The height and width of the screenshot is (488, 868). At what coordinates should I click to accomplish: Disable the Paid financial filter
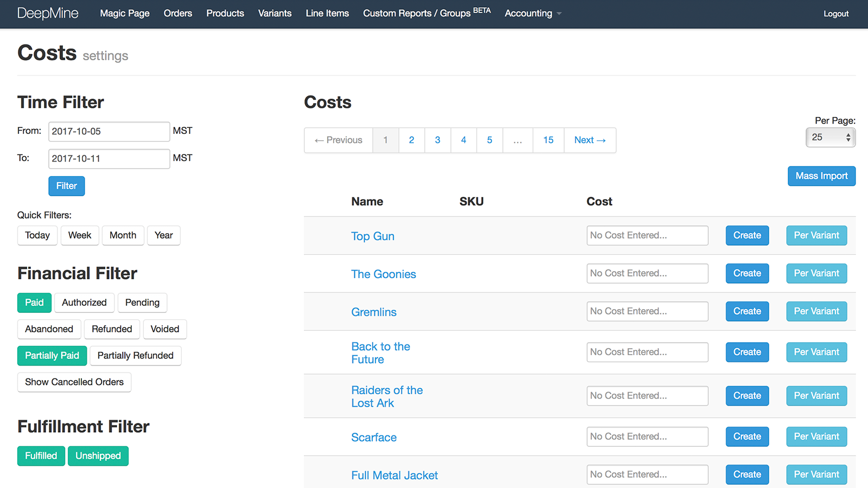34,303
